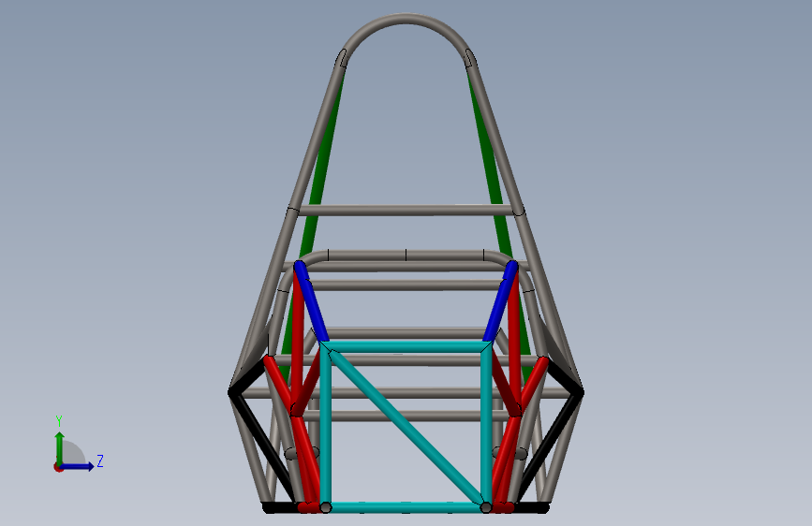Screen dimensions: 812x526
Task: Select the upper-right black diagonal tube
Action: pyautogui.click(x=564, y=376)
